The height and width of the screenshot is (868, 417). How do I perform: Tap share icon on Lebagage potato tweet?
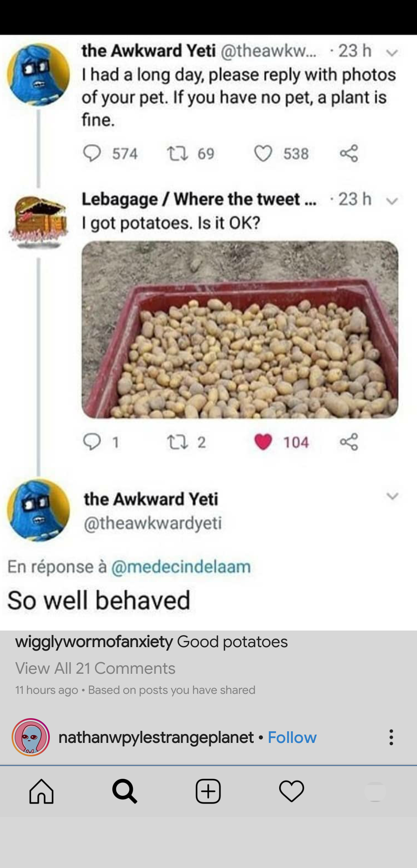pos(349,442)
